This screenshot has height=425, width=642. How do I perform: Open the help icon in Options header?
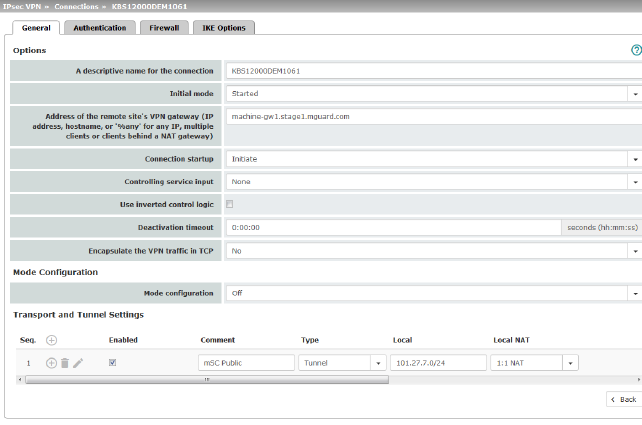point(636,49)
